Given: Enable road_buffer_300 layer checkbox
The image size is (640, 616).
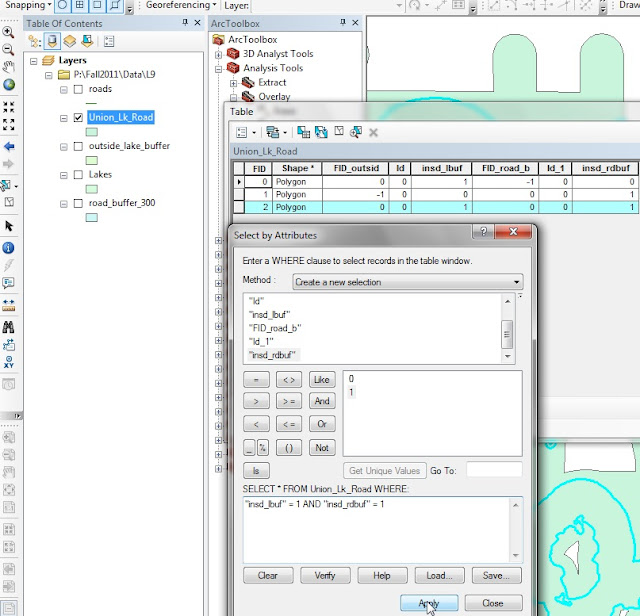Looking at the screenshot, I should click(x=78, y=203).
